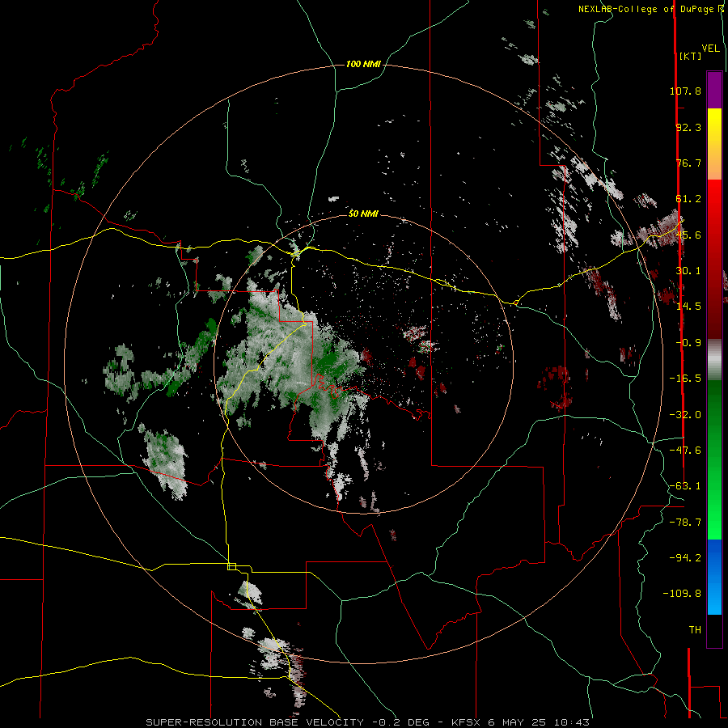Click the -109.8 velocity scale value
The width and height of the screenshot is (728, 728).
tap(682, 594)
